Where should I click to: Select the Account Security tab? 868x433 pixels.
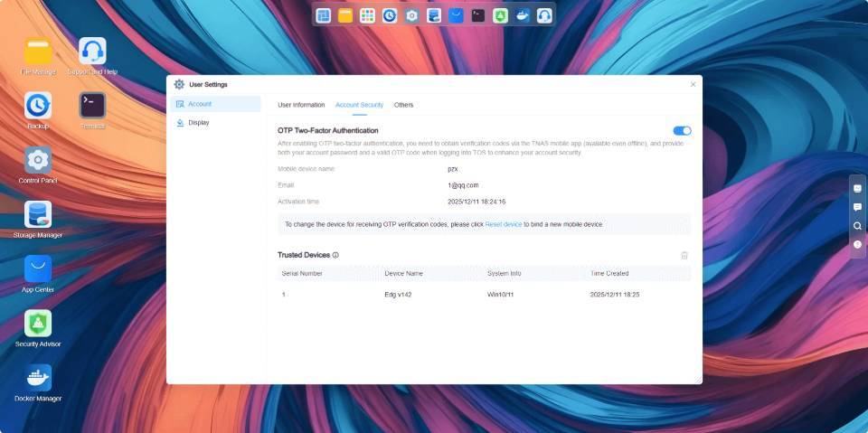point(359,105)
